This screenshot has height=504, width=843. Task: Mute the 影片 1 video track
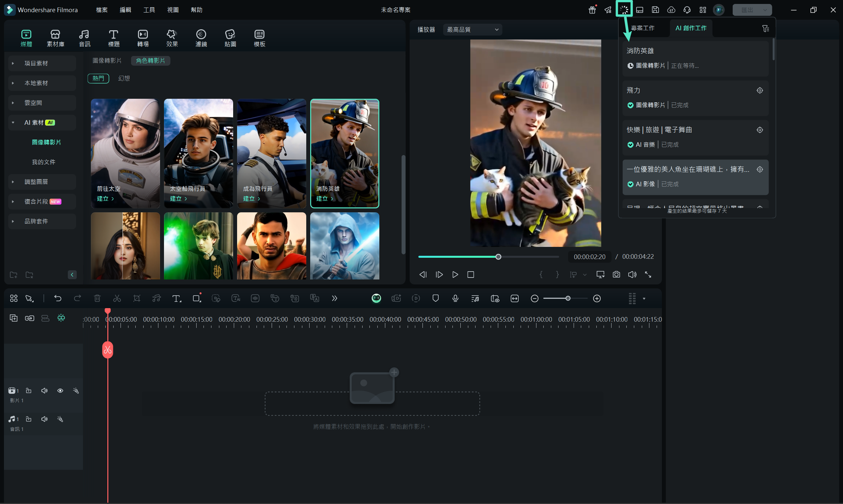44,390
